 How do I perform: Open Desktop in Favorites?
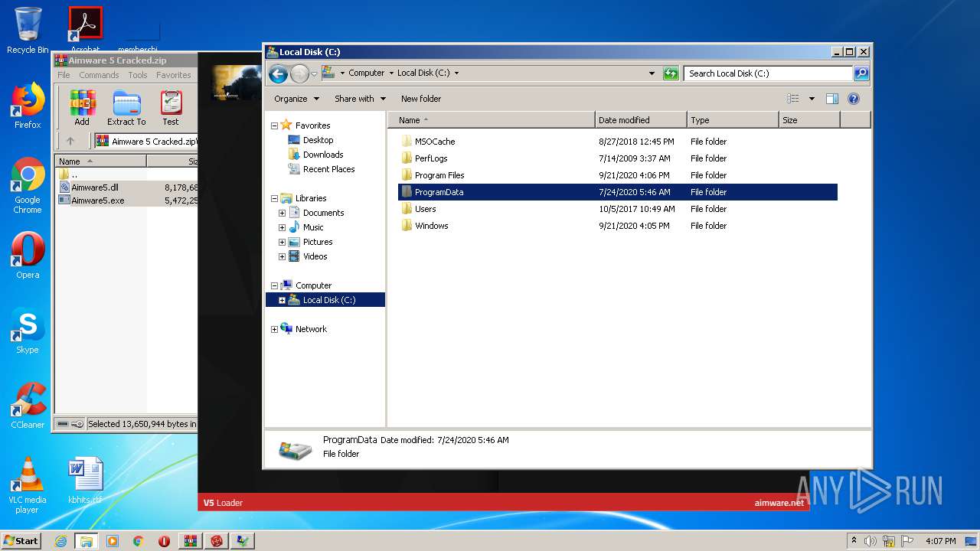pyautogui.click(x=318, y=140)
